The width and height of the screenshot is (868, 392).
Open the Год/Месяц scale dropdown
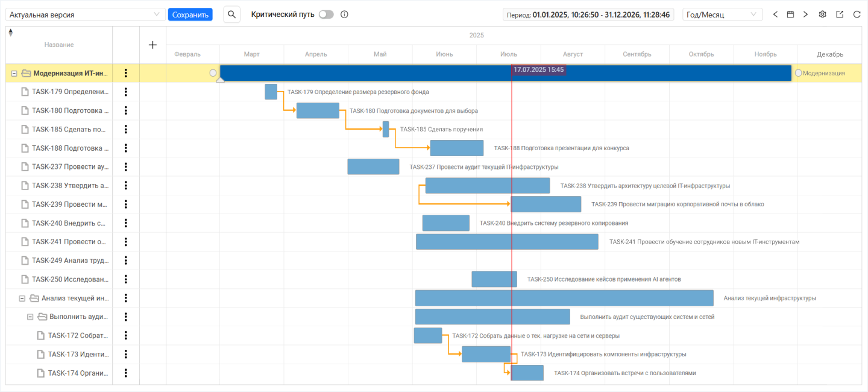pos(722,14)
